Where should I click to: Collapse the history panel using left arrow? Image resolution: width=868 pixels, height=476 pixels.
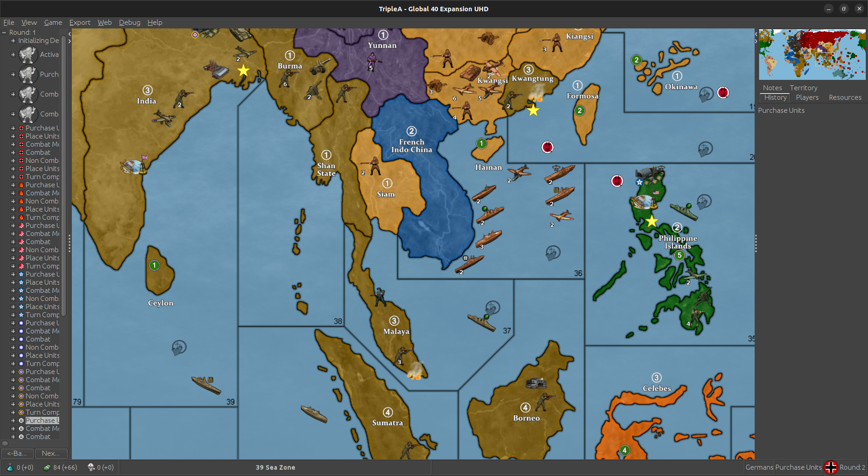pyautogui.click(x=70, y=34)
